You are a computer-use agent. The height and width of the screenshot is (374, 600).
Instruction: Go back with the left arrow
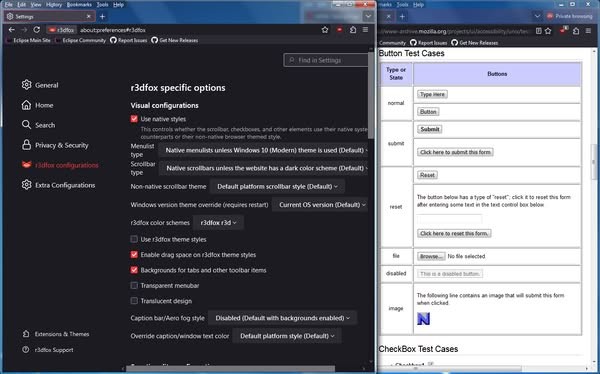[11, 29]
